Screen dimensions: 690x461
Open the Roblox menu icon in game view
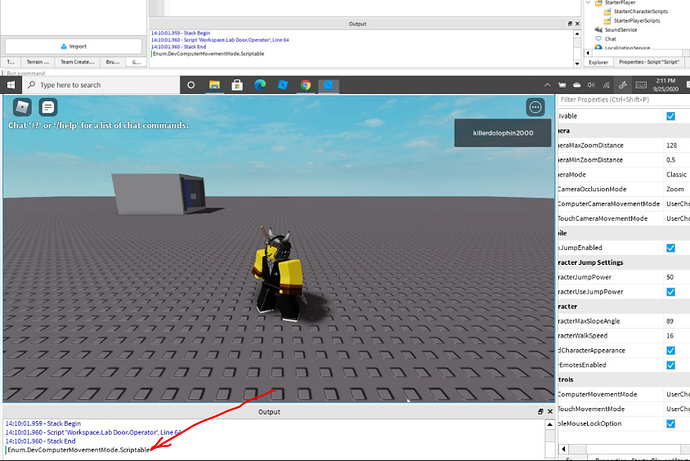(22, 107)
